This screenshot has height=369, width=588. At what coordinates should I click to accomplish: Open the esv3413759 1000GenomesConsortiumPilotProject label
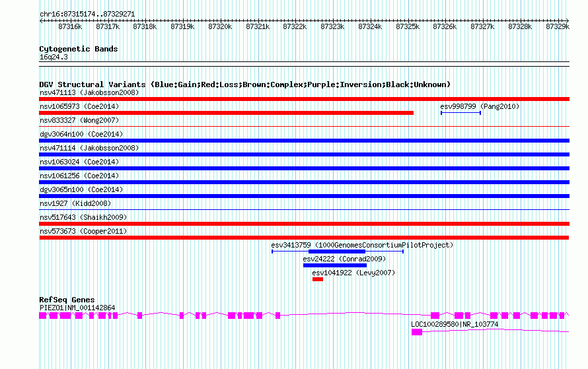click(x=362, y=245)
